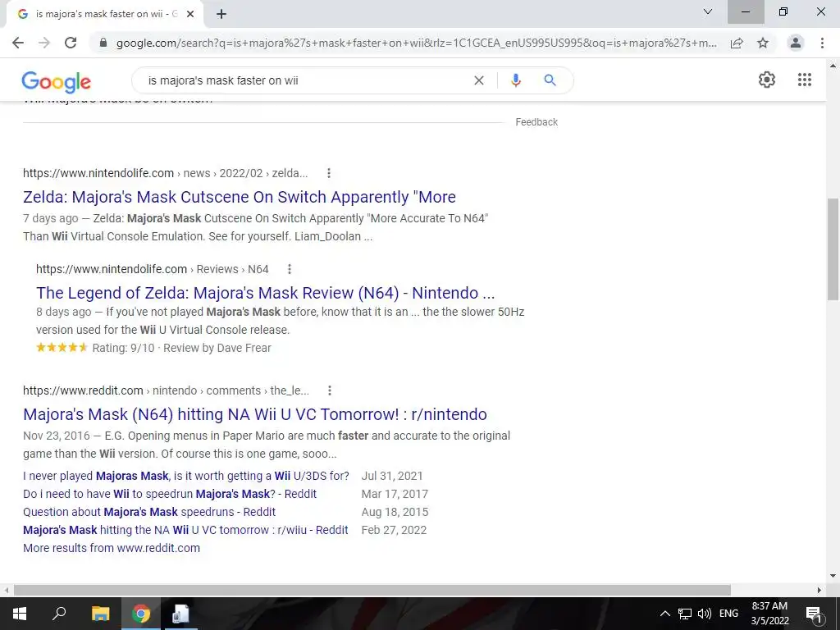The width and height of the screenshot is (840, 630).
Task: Open 'hitting NA Wii U VC Tomorrow' result
Action: point(255,414)
